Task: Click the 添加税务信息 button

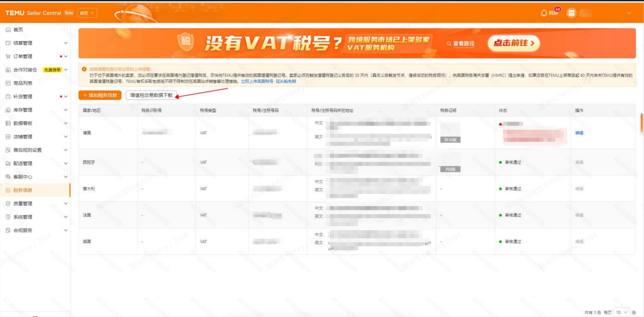Action: (100, 95)
